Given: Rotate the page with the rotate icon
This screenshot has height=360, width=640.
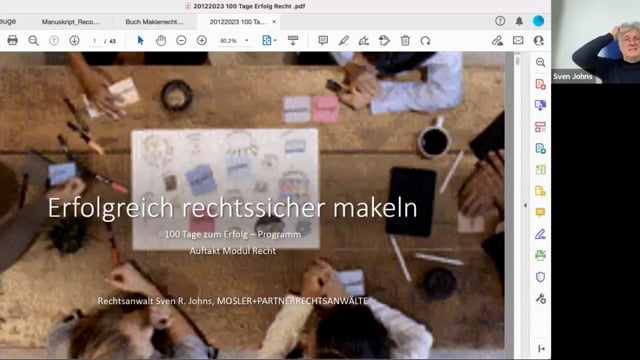Looking at the screenshot, I should point(425,40).
